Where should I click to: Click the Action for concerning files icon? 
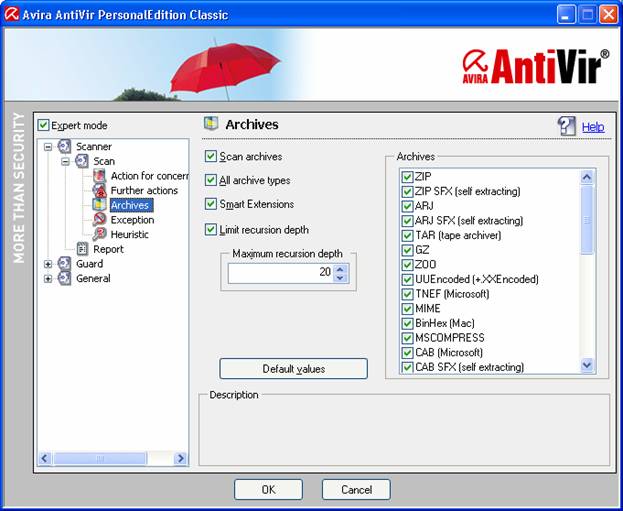[x=100, y=176]
